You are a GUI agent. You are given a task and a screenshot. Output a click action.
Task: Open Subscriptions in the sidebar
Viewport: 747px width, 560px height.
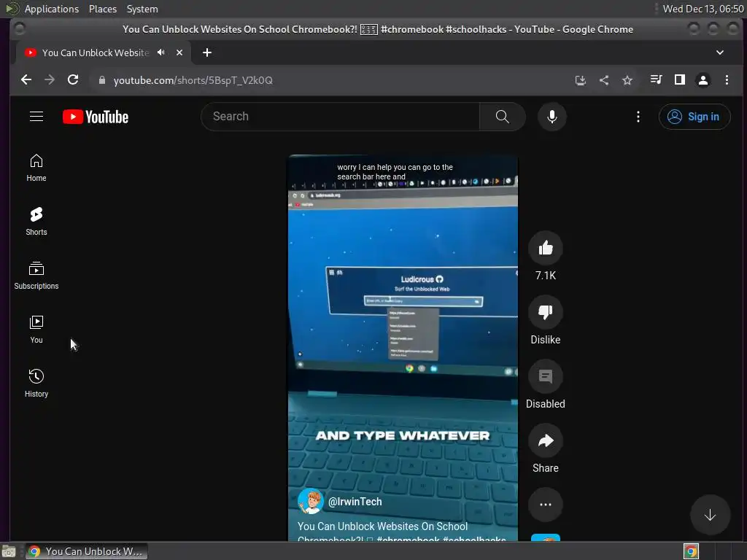tap(36, 276)
